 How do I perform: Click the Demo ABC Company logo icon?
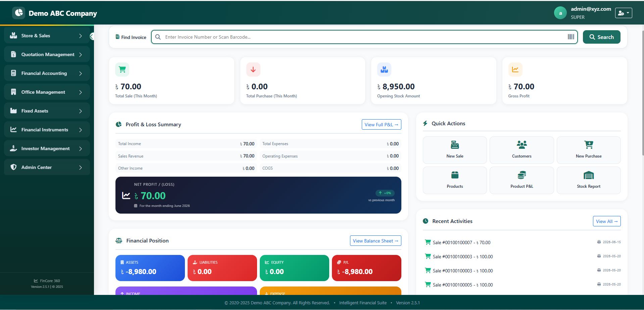pyautogui.click(x=19, y=13)
